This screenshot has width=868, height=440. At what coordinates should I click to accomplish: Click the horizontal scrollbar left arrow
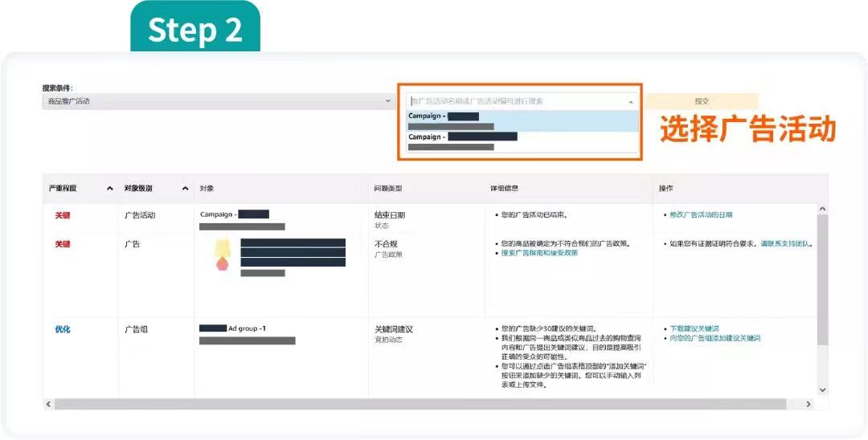point(48,405)
